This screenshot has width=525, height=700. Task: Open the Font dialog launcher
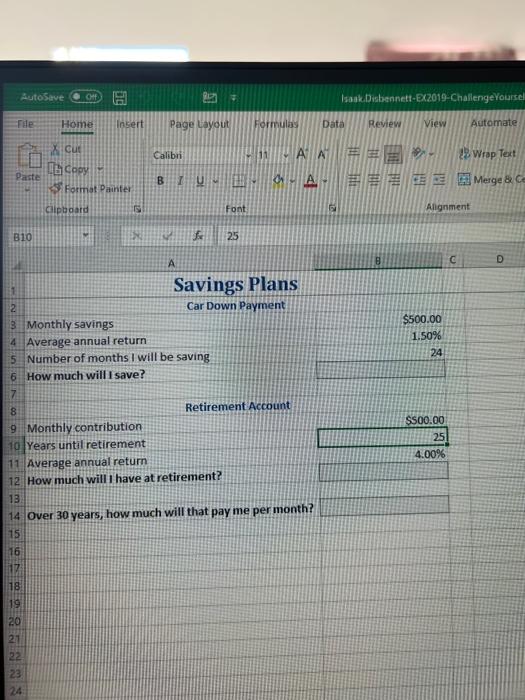tap(332, 208)
